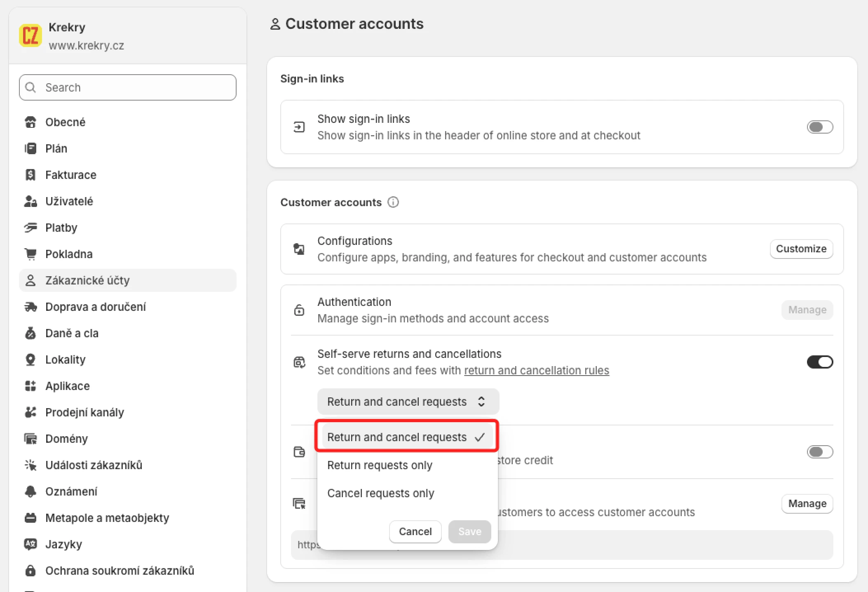This screenshot has width=868, height=592.
Task: Click the www.krekry.cz store address
Action: (86, 45)
